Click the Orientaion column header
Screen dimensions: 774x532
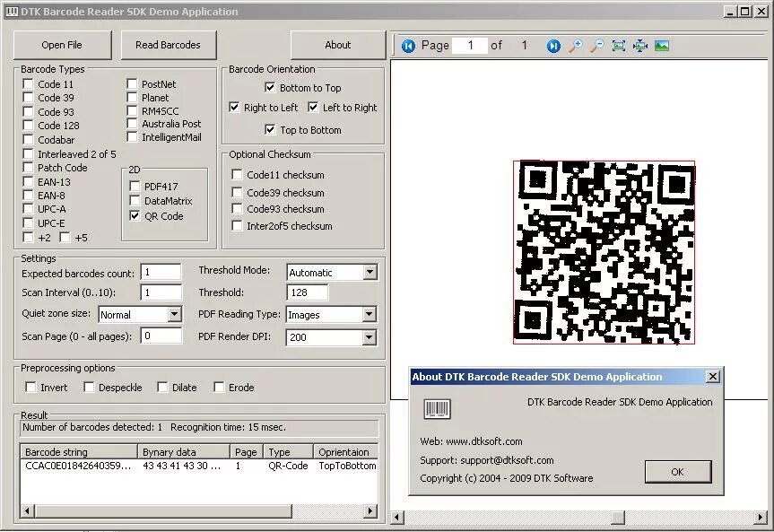[x=345, y=451]
